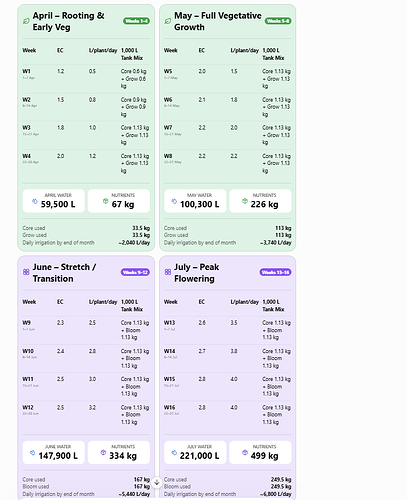
Task: Select the June – Stretch / Transition heading
Action: (x=64, y=273)
